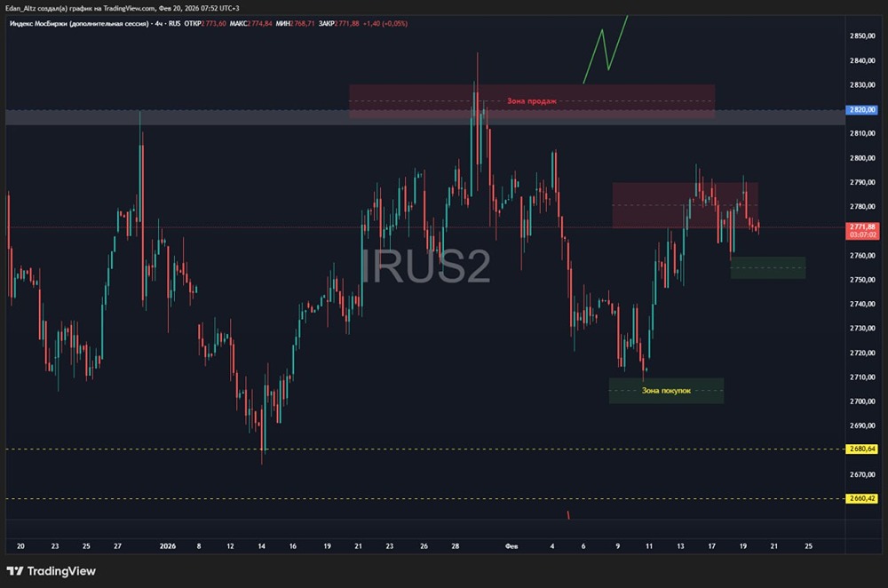Click the '2026' label on the time axis
This screenshot has width=888, height=588.
[168, 546]
